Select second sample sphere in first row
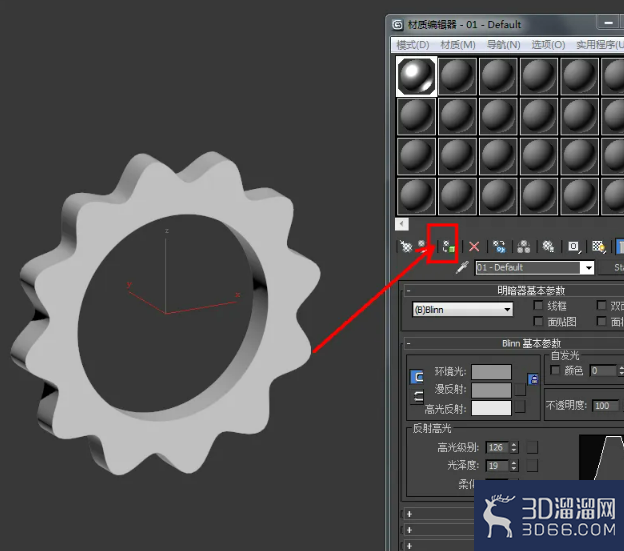The image size is (624, 551). [457, 76]
